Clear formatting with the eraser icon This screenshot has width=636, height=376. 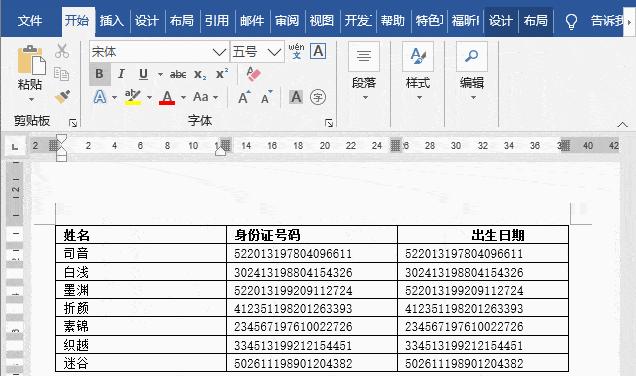pyautogui.click(x=254, y=74)
